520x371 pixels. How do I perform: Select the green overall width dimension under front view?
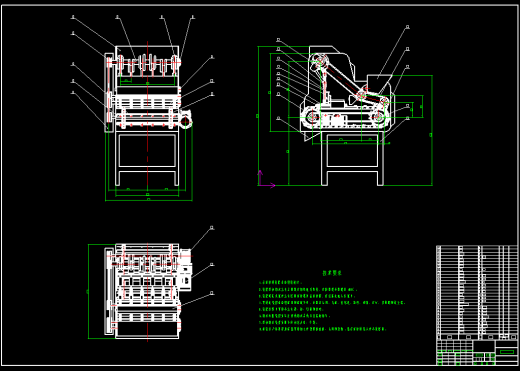point(149,200)
